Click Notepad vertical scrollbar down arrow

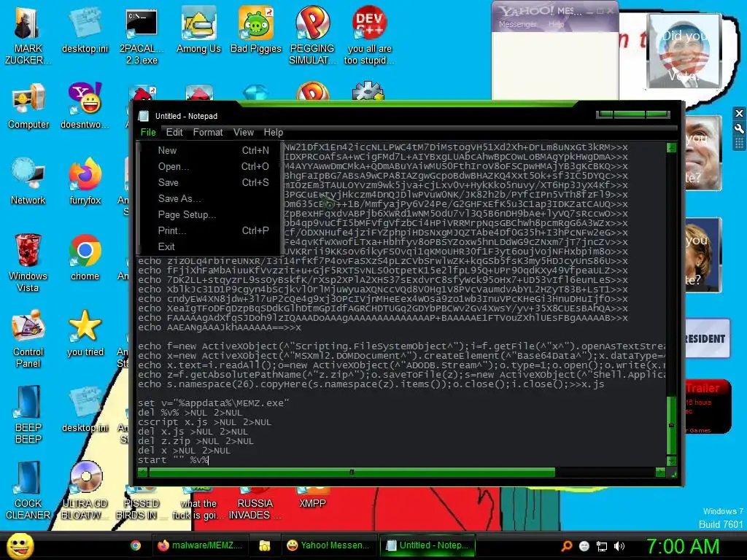672,461
